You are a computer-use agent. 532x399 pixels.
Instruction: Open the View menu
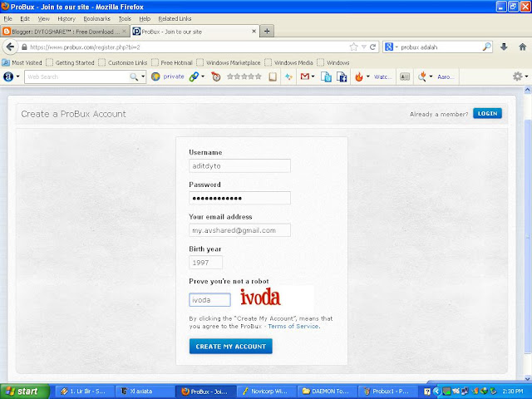point(43,18)
